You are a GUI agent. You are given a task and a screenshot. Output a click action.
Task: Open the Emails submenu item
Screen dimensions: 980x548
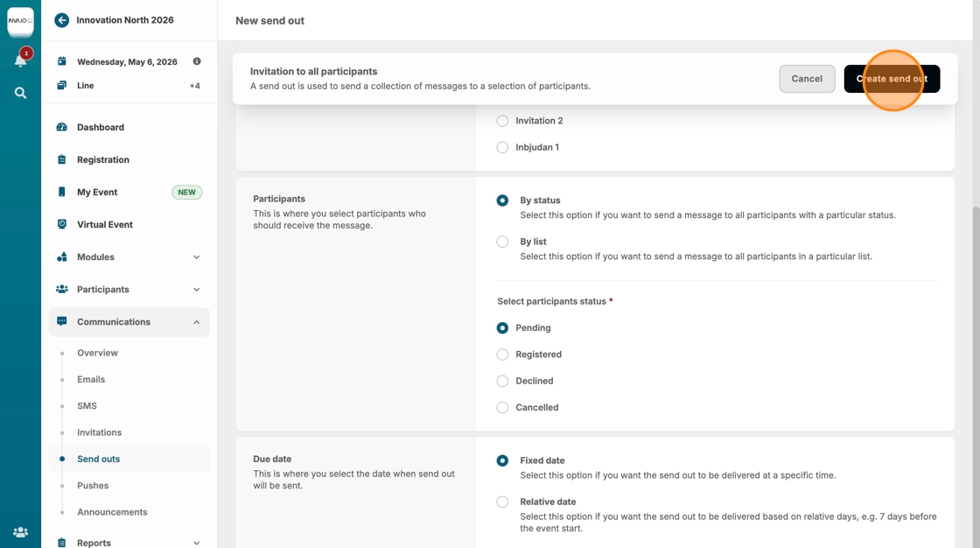(x=91, y=379)
